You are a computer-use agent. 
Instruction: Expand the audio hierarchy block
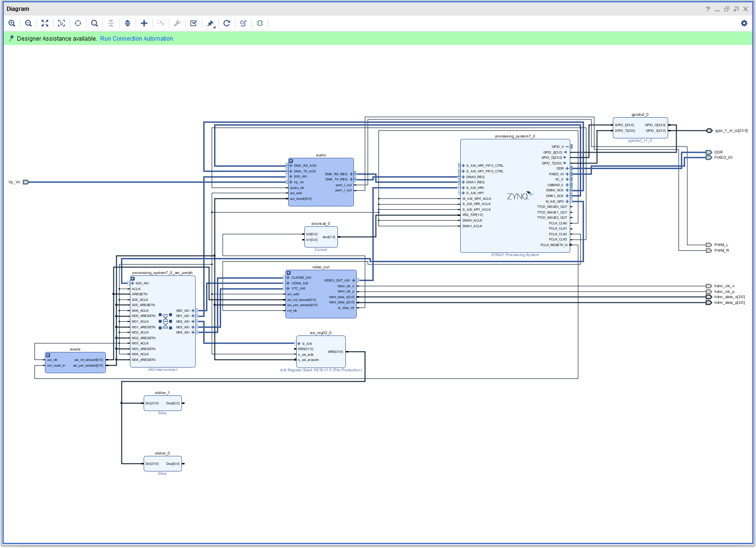(x=291, y=161)
